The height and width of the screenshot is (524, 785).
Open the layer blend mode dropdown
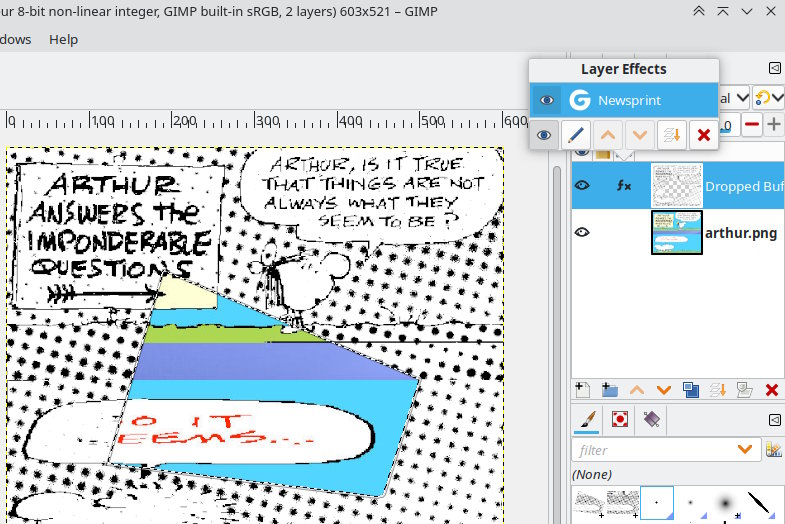pos(734,98)
